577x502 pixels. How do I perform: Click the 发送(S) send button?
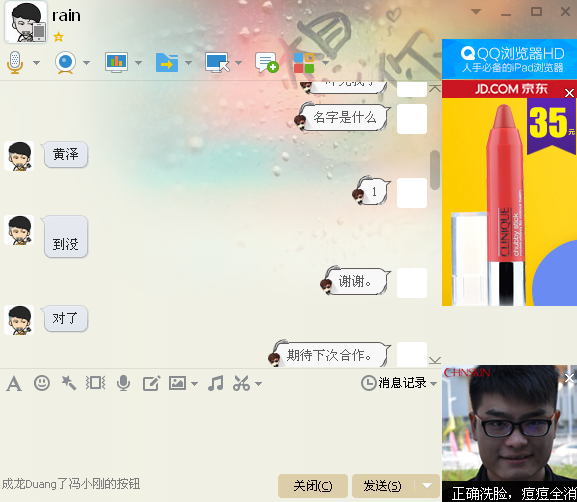(383, 486)
